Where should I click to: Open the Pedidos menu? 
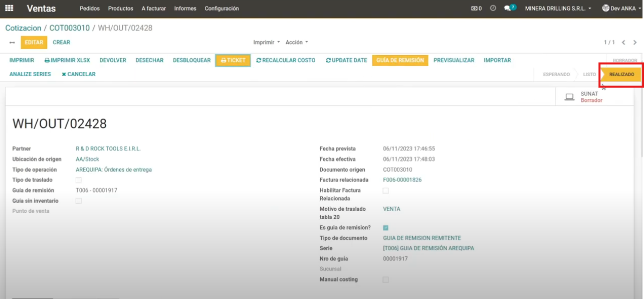point(90,9)
